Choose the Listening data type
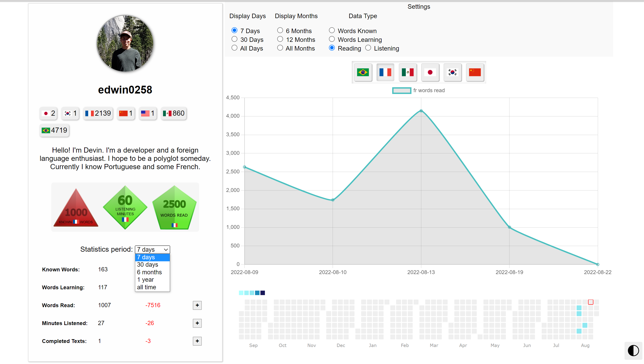 click(368, 48)
